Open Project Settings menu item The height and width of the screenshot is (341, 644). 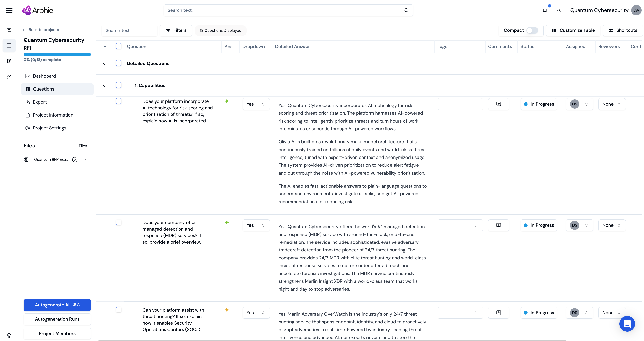(50, 128)
